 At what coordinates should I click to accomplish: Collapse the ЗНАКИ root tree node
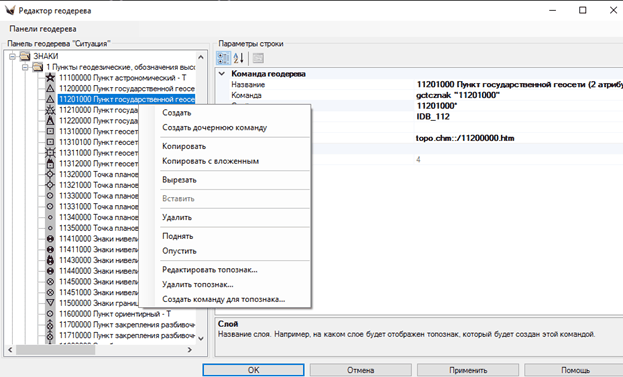pos(13,56)
